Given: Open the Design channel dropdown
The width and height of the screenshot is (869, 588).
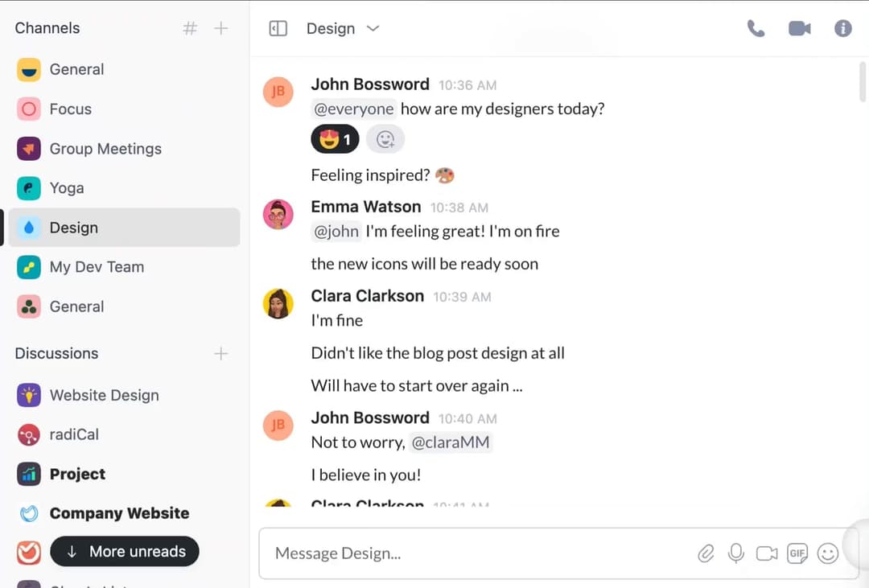Looking at the screenshot, I should 373,28.
